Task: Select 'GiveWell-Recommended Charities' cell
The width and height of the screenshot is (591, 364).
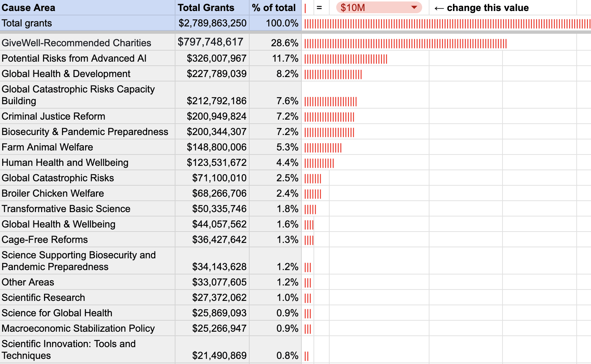Action: pyautogui.click(x=87, y=42)
